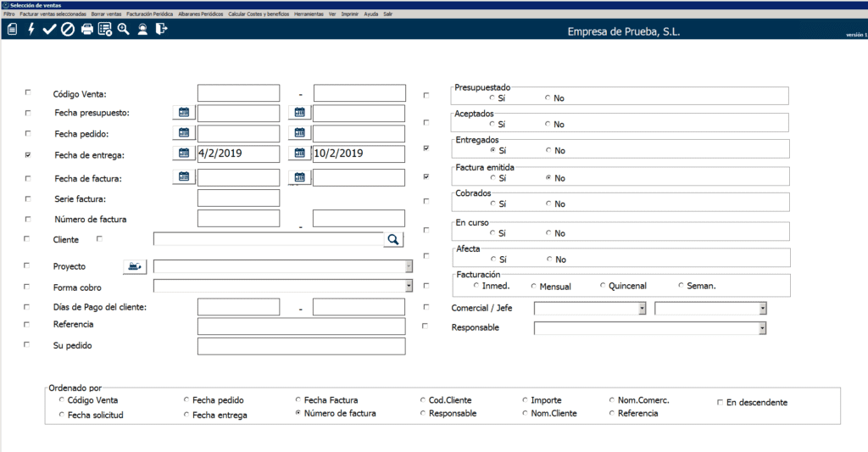Open the Facturación Periódica menu
This screenshot has height=452, width=868.
click(x=149, y=14)
